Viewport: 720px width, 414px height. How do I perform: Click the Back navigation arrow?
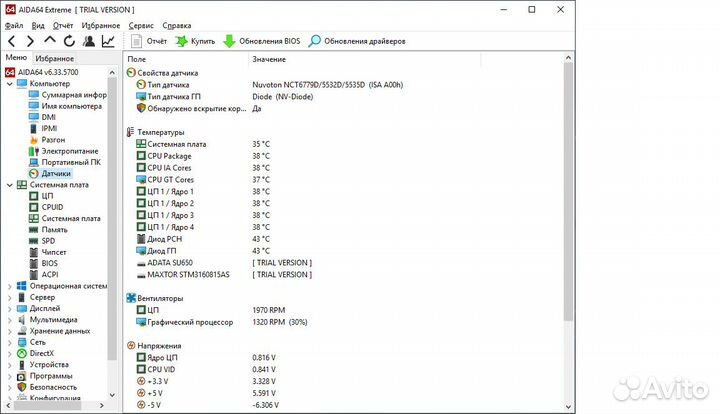(11, 41)
